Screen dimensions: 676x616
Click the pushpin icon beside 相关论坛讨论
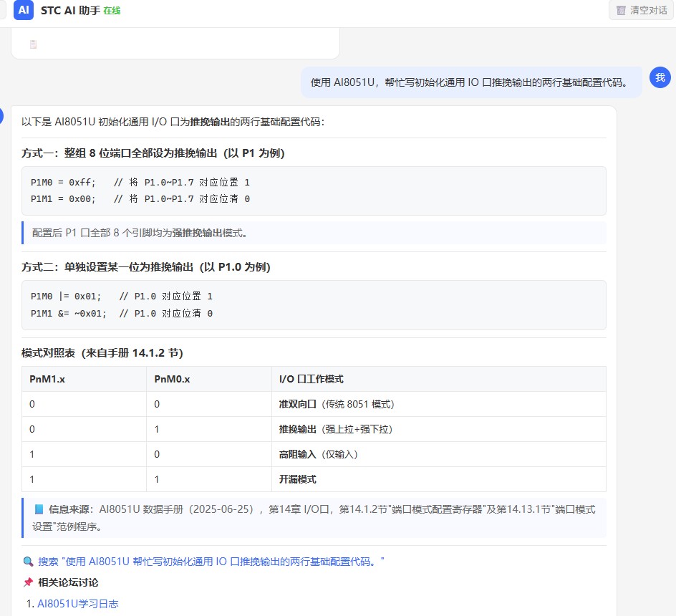point(28,582)
